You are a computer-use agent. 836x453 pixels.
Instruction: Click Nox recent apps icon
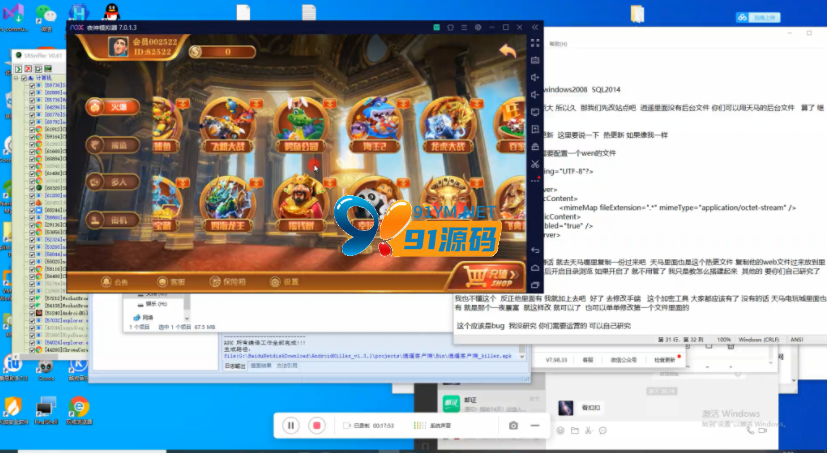point(535,285)
